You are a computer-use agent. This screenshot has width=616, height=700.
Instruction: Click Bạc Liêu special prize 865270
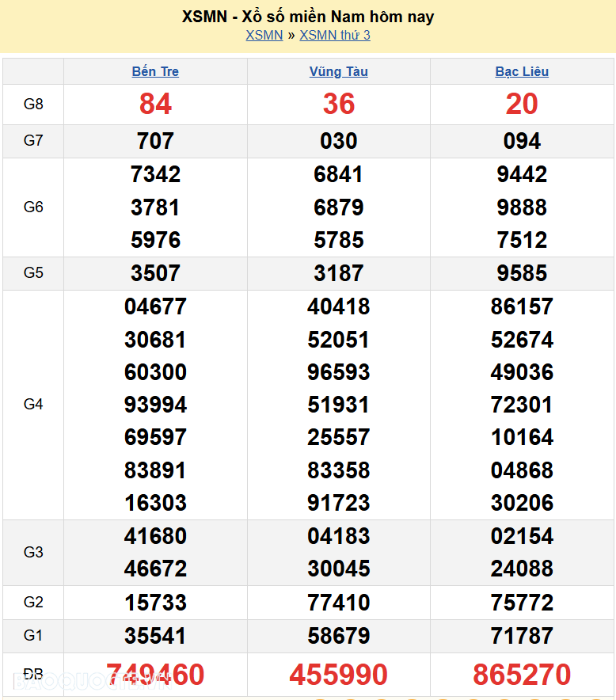(522, 675)
